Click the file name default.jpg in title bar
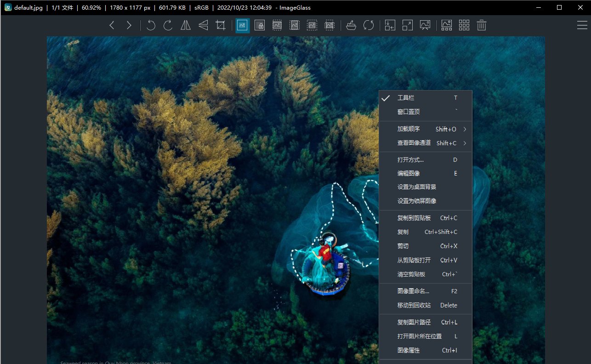 [x=28, y=8]
